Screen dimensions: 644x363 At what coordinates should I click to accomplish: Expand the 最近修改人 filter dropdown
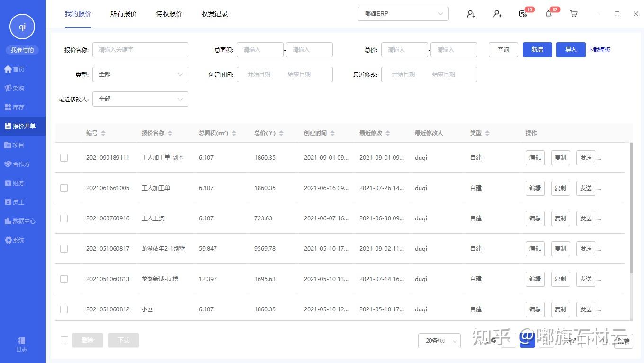(140, 99)
